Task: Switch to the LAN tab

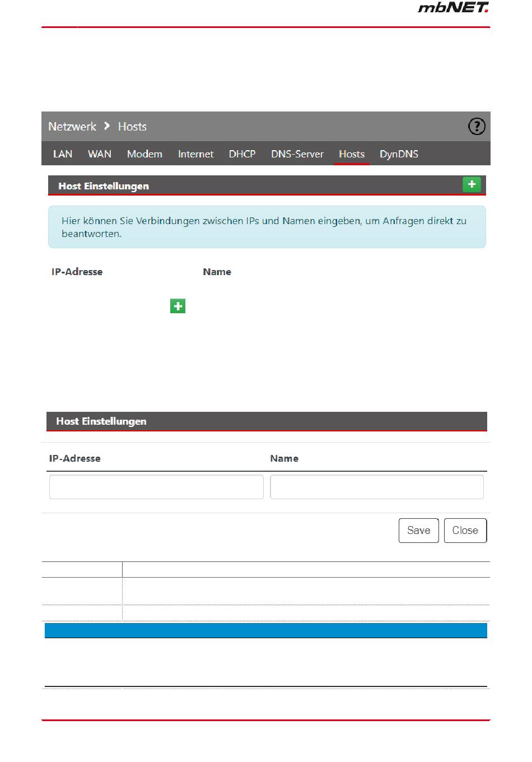Action: click(x=63, y=154)
